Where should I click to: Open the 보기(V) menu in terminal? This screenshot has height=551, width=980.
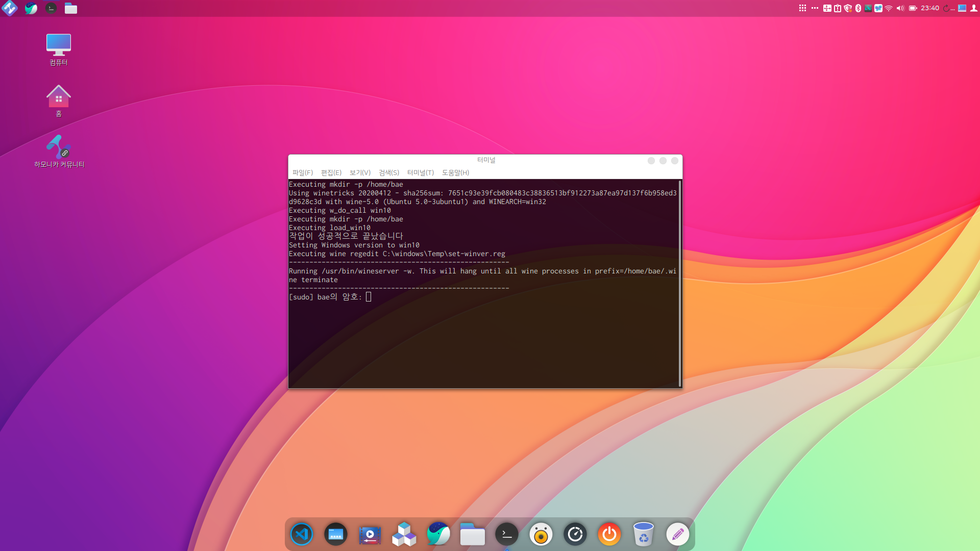click(x=360, y=172)
